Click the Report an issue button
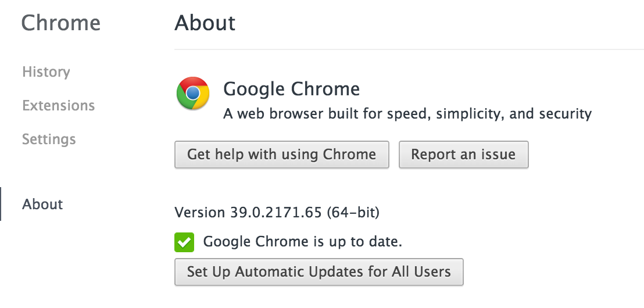The width and height of the screenshot is (644, 308). [x=463, y=155]
